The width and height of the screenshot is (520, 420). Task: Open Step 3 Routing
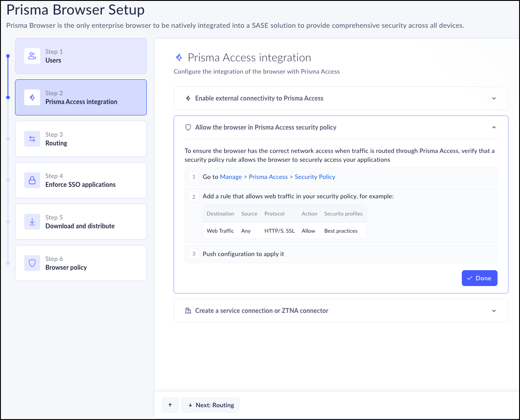(81, 139)
